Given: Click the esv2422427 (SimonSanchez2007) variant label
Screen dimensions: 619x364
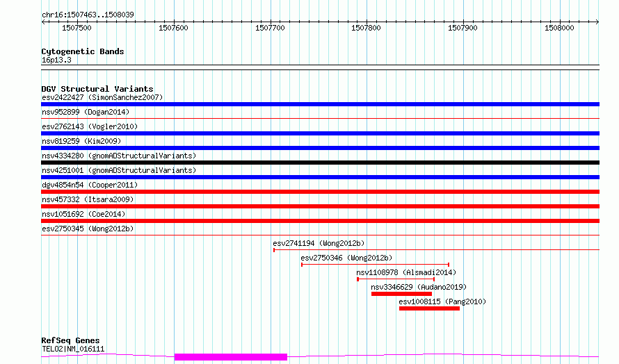Looking at the screenshot, I should tap(102, 97).
